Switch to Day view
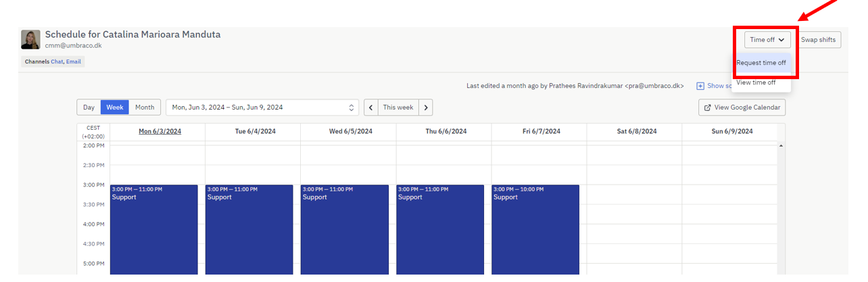 [x=89, y=108]
